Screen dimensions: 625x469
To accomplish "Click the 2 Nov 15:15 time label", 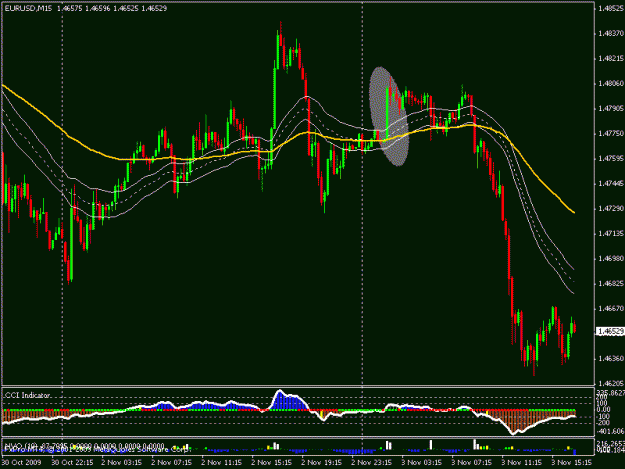I will [x=272, y=463].
